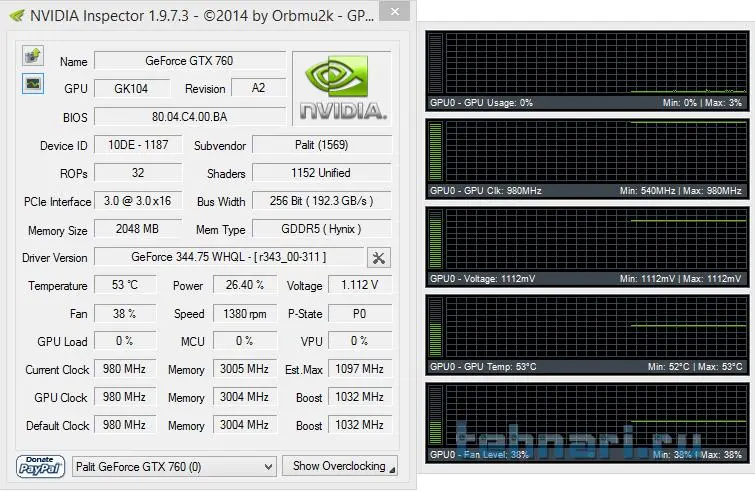This screenshot has height=492, width=755.
Task: Click the 'Min: 0% | Max: 3%' text
Action: coord(702,103)
